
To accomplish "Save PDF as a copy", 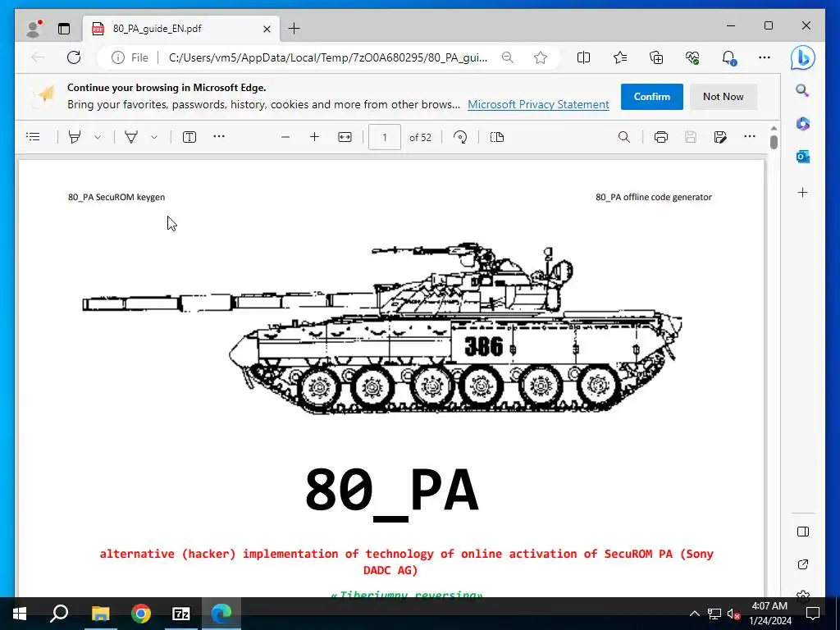I will pos(720,137).
